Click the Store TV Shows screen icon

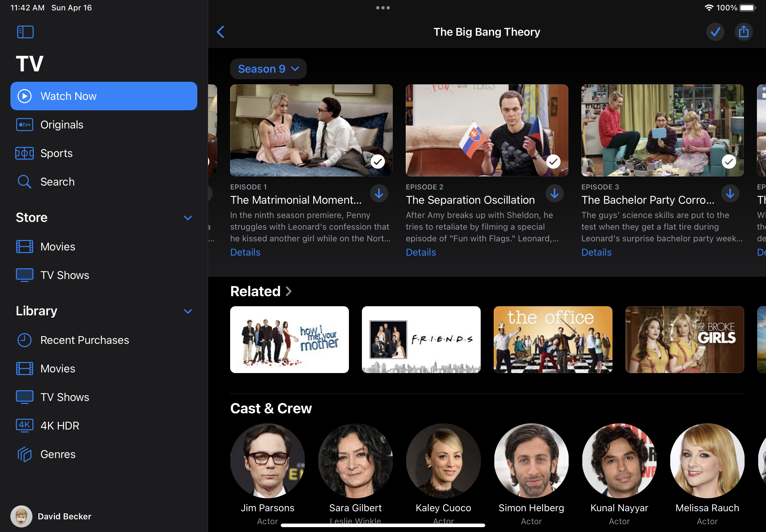25,275
